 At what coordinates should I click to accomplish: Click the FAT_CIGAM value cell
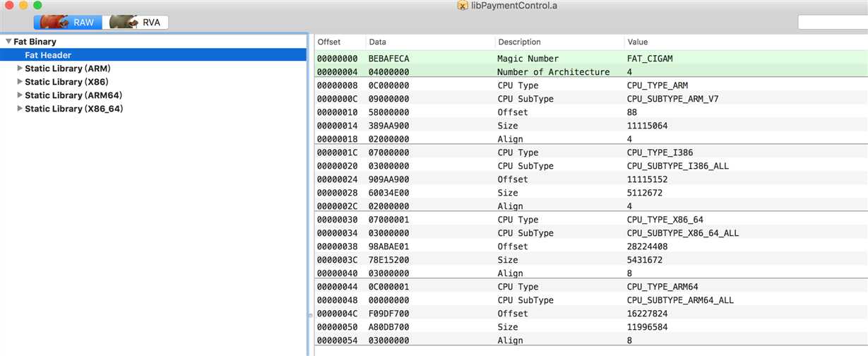tap(650, 59)
